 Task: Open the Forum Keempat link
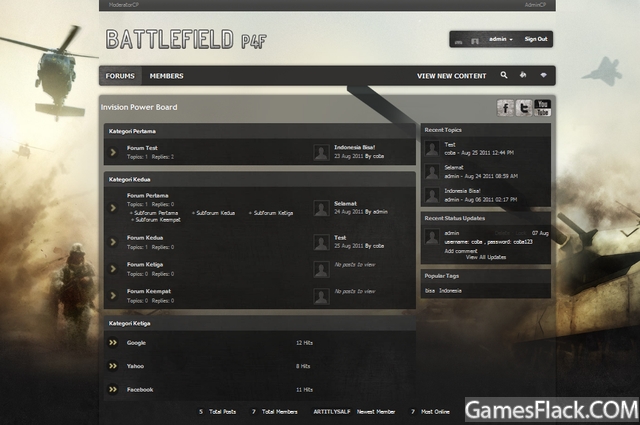(x=149, y=291)
